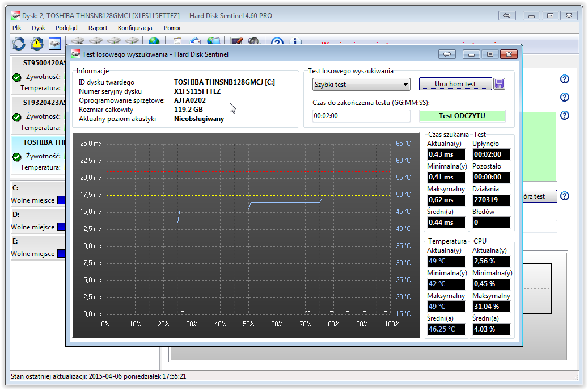
Task: Click the third help icon beside green panel
Action: tap(564, 115)
